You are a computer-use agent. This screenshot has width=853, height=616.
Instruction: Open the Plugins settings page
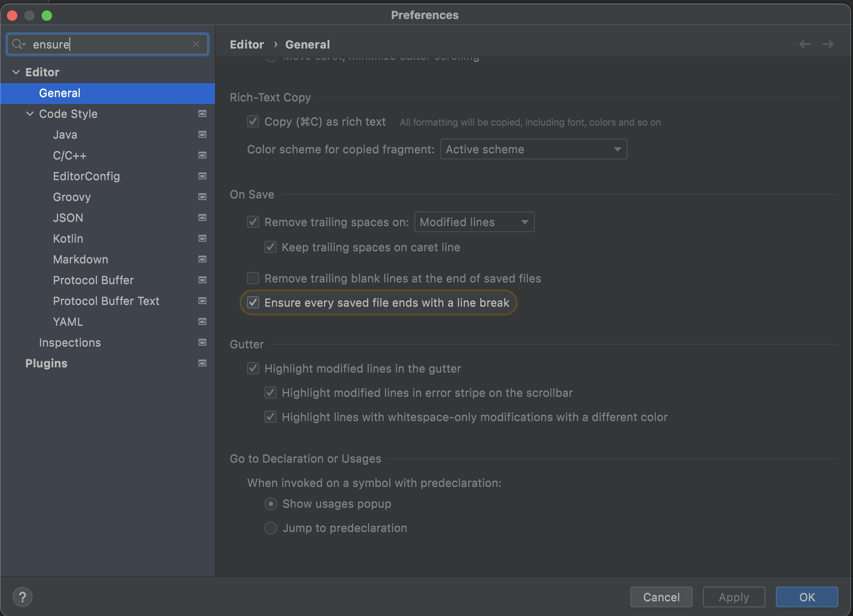46,363
